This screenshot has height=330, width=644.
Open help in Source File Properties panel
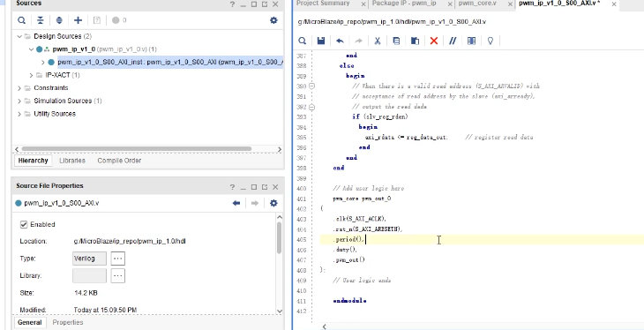pyautogui.click(x=233, y=187)
